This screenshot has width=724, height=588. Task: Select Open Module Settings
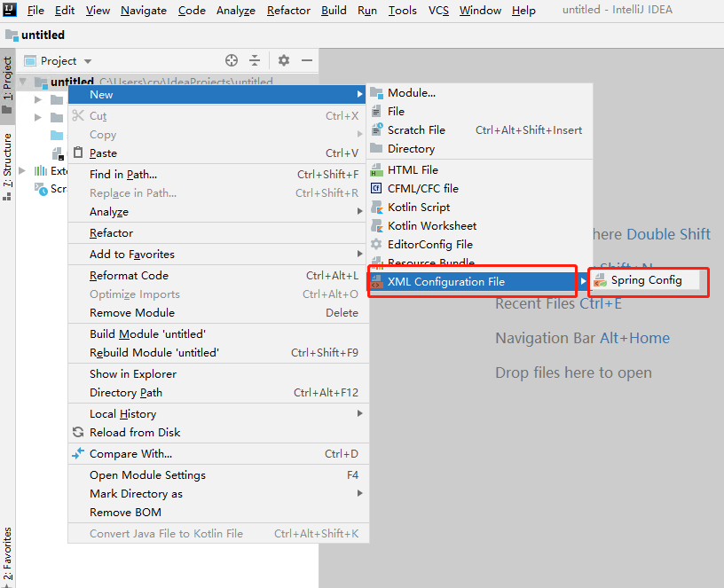pyautogui.click(x=218, y=475)
